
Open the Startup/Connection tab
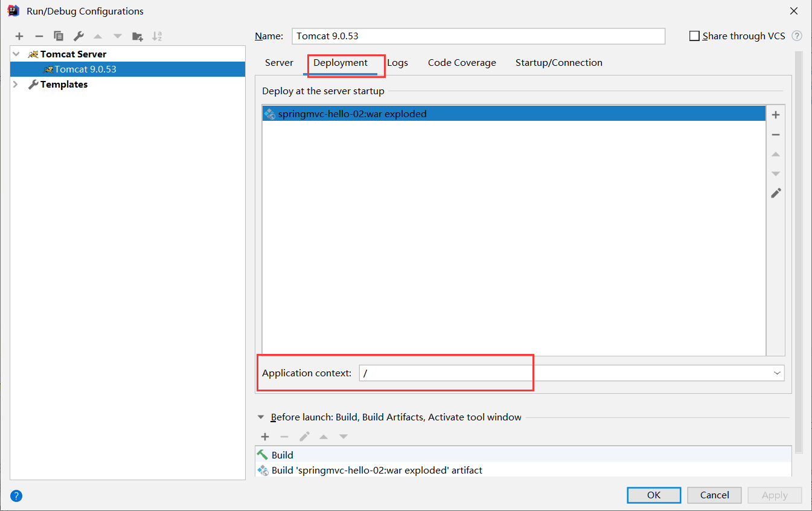pyautogui.click(x=559, y=63)
